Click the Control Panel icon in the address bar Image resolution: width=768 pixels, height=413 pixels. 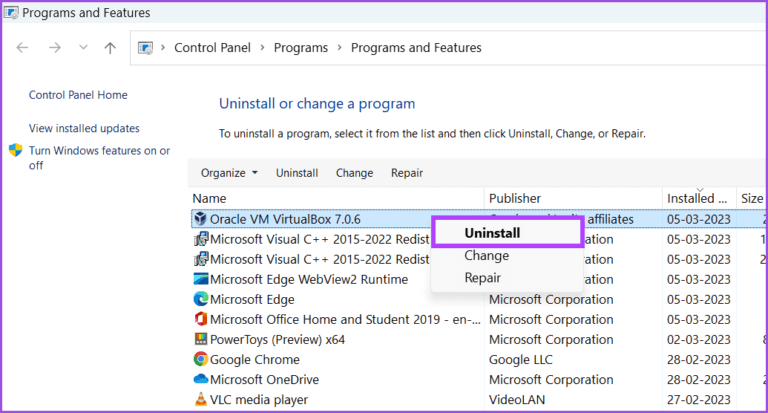click(145, 48)
